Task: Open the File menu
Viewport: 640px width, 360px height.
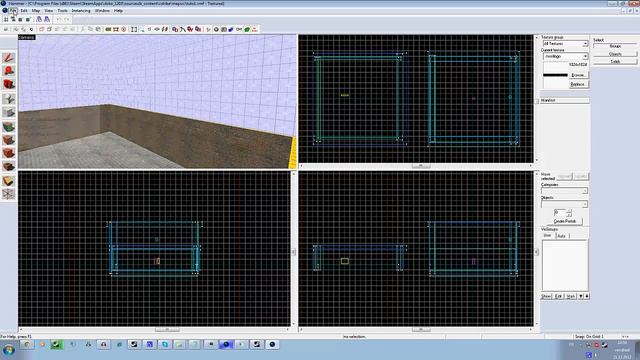Action: pos(13,11)
